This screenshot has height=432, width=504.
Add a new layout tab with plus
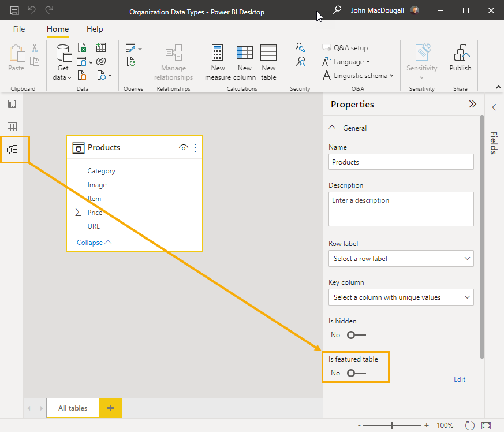coord(110,408)
